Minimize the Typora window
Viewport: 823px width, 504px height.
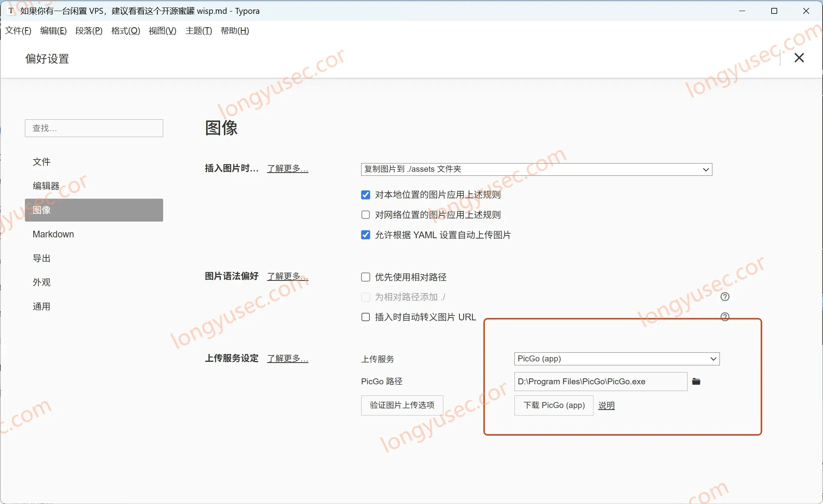[x=742, y=11]
